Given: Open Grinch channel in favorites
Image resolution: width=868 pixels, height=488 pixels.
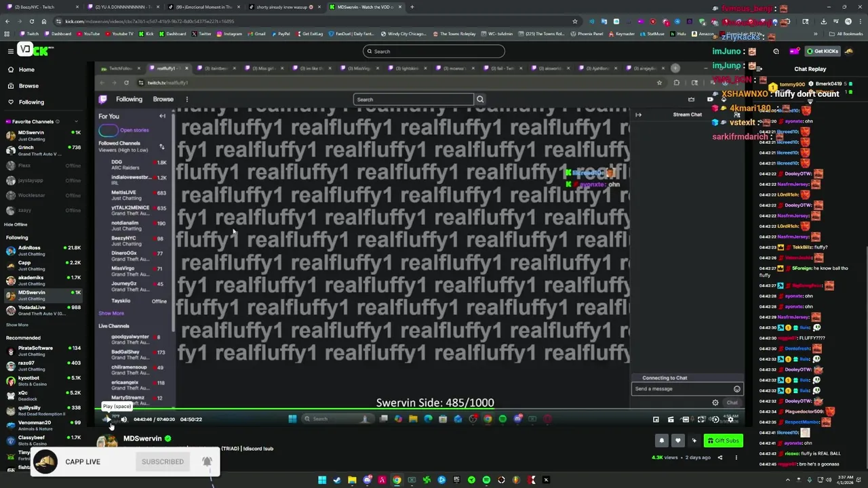Looking at the screenshot, I should click(43, 150).
